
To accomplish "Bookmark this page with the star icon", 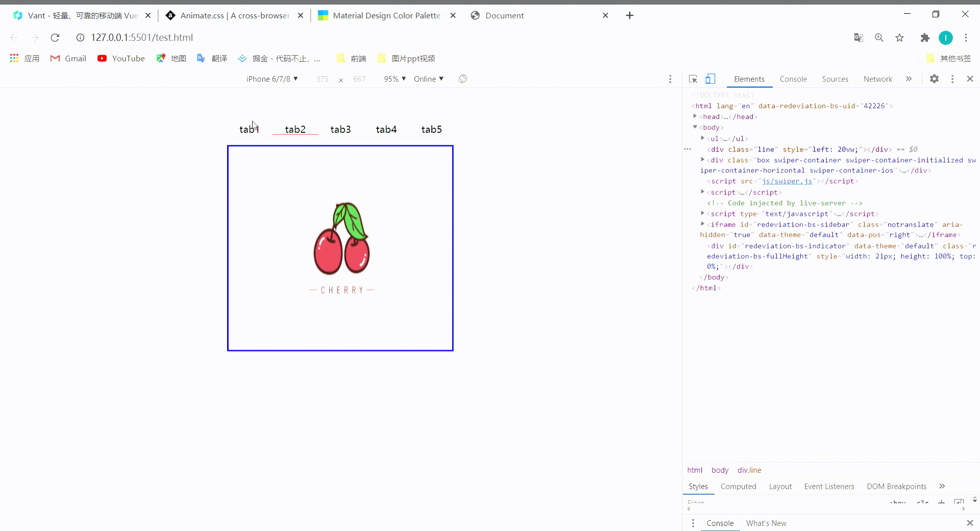I will click(899, 37).
